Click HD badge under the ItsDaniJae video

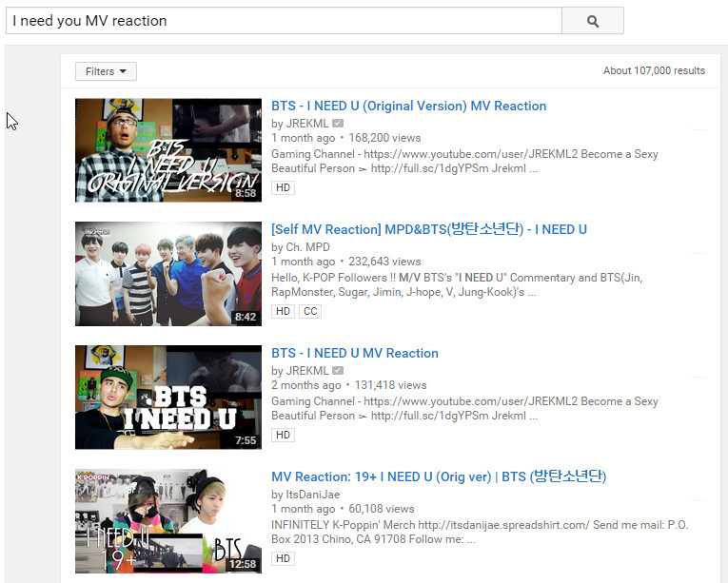283,558
